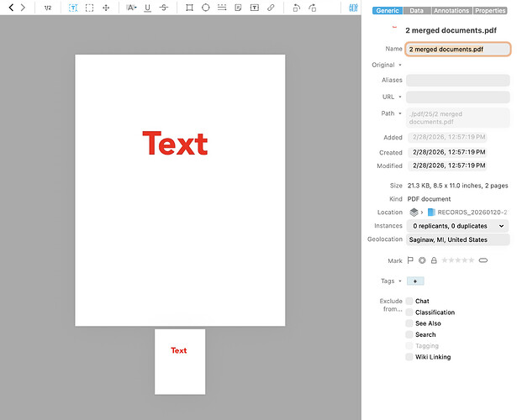Apply underline annotation tool
Image resolution: width=517 pixels, height=420 pixels.
pos(147,8)
